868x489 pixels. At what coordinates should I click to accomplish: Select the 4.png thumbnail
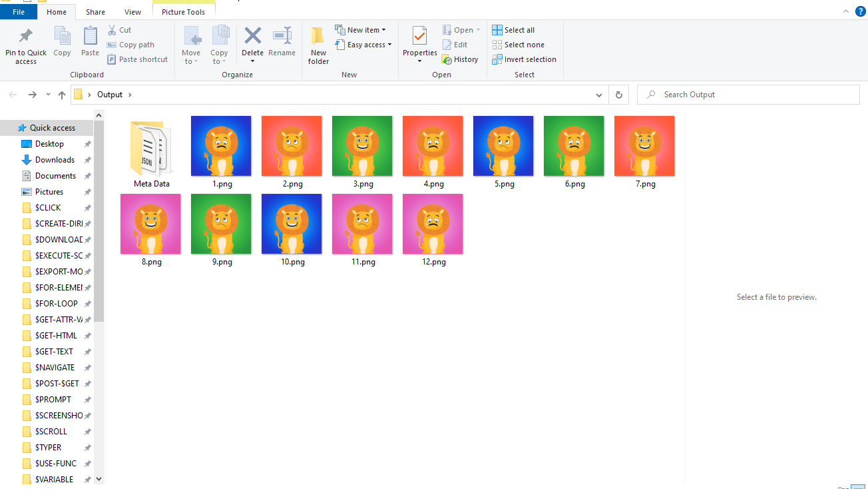[x=433, y=146]
